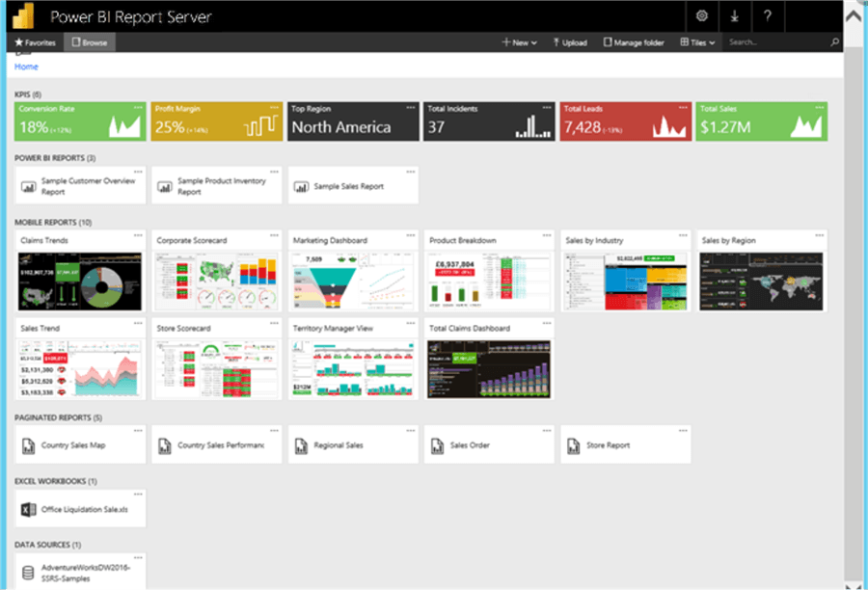Click report icon of Sample Customer Overview Report
This screenshot has height=590, width=868.
pos(29,186)
